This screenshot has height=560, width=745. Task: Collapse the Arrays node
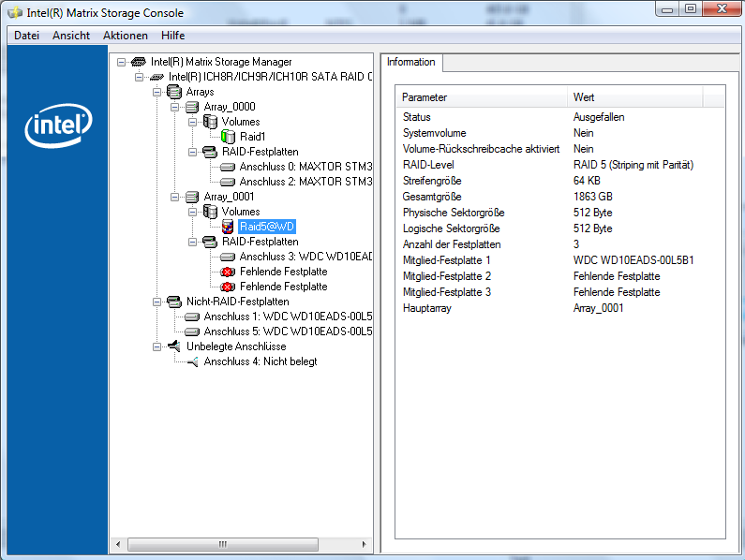[x=156, y=92]
